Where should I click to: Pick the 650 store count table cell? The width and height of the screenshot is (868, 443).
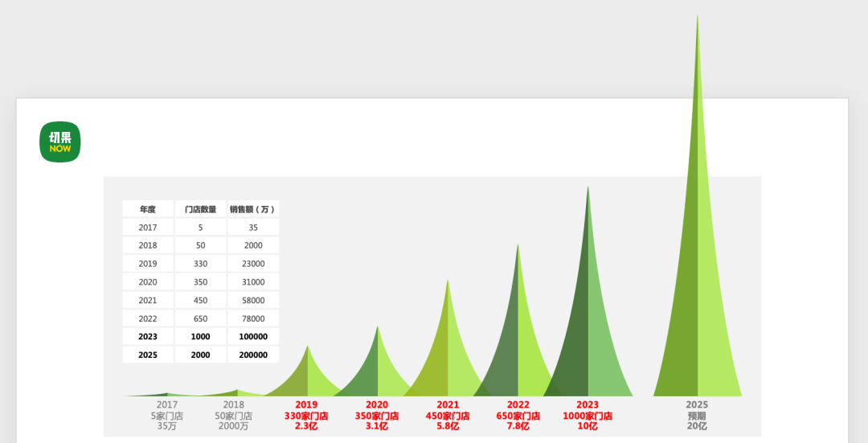200,318
